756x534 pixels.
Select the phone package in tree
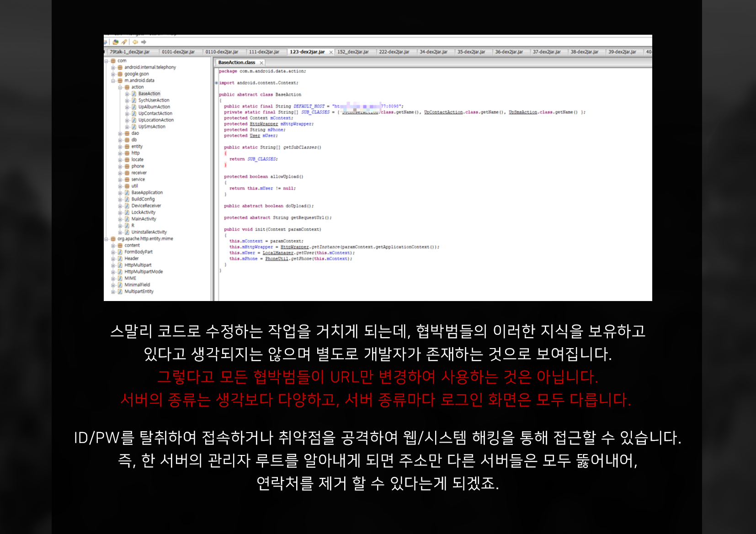138,166
